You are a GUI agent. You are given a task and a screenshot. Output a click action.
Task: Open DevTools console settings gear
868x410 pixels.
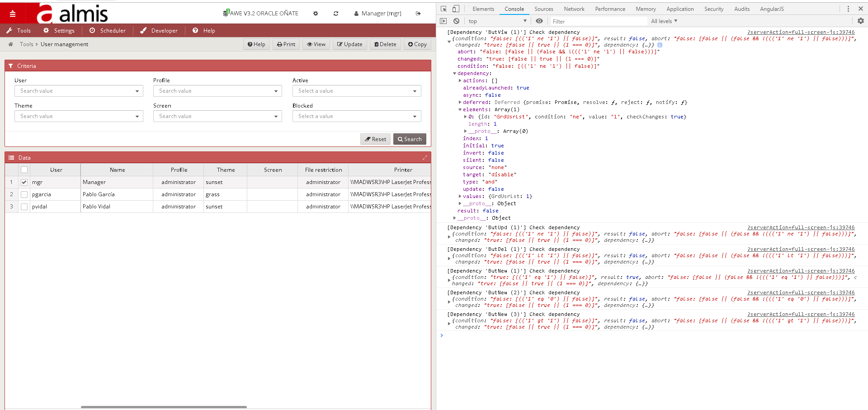[x=860, y=21]
